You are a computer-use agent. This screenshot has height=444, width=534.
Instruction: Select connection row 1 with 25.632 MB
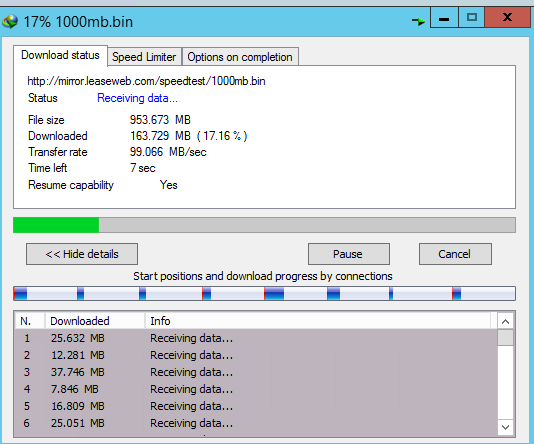pyautogui.click(x=256, y=338)
